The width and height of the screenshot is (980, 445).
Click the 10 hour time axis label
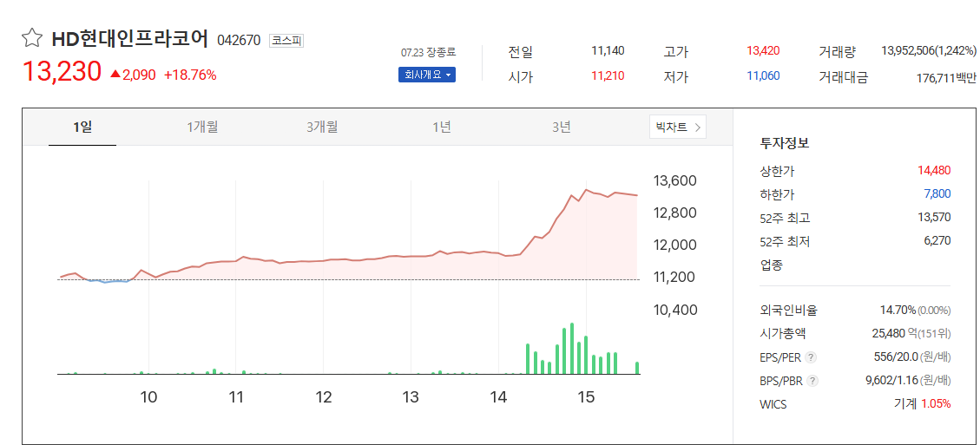point(148,397)
